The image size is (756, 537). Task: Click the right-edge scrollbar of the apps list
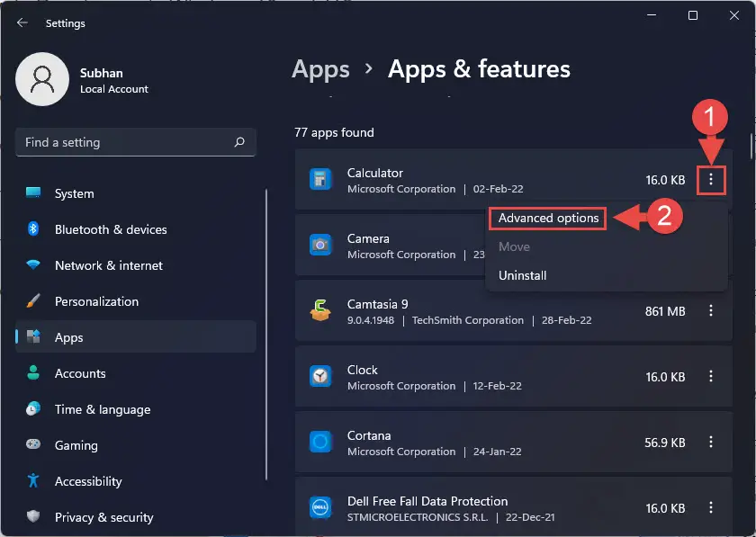pyautogui.click(x=751, y=146)
